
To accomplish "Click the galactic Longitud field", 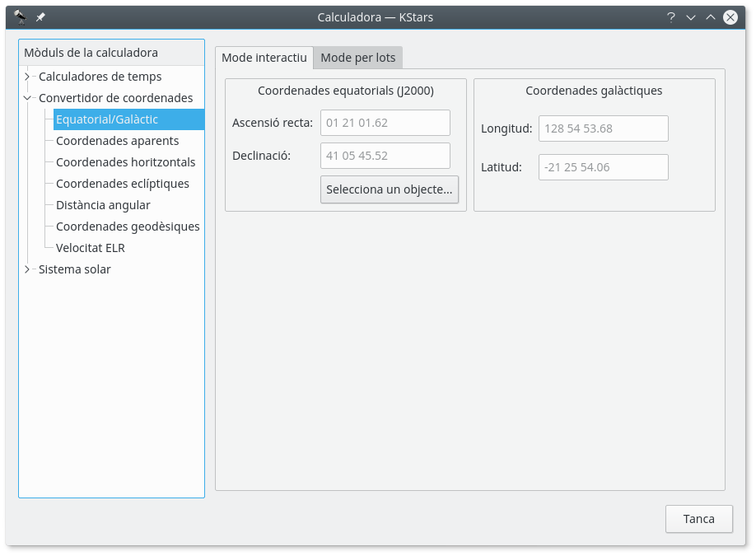I will pyautogui.click(x=603, y=128).
